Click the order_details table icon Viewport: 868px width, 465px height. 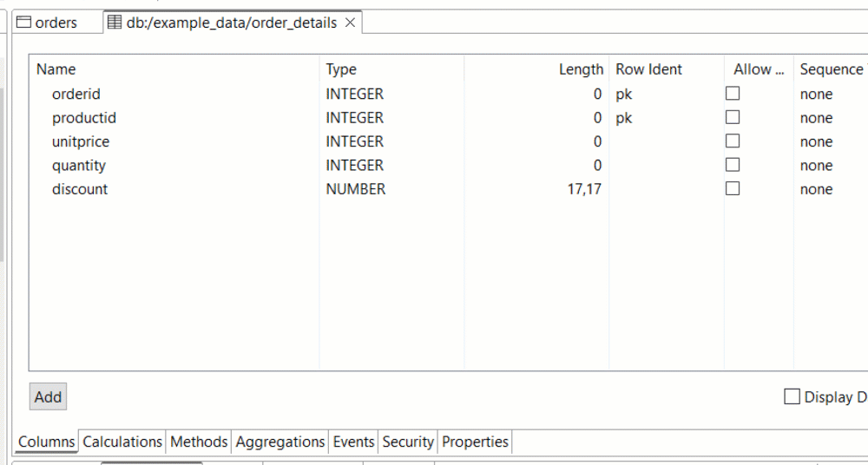[x=115, y=23]
